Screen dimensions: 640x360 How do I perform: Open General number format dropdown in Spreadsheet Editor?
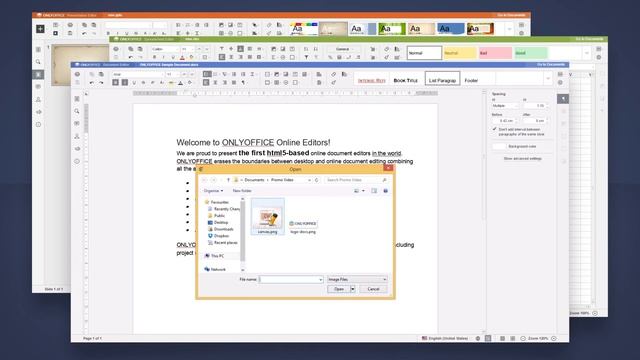coord(344,49)
